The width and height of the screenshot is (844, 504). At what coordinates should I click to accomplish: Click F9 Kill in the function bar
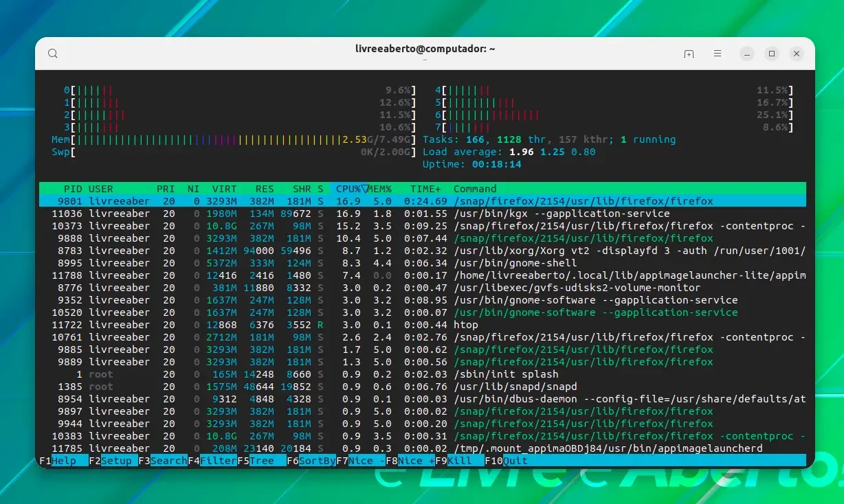pyautogui.click(x=460, y=461)
